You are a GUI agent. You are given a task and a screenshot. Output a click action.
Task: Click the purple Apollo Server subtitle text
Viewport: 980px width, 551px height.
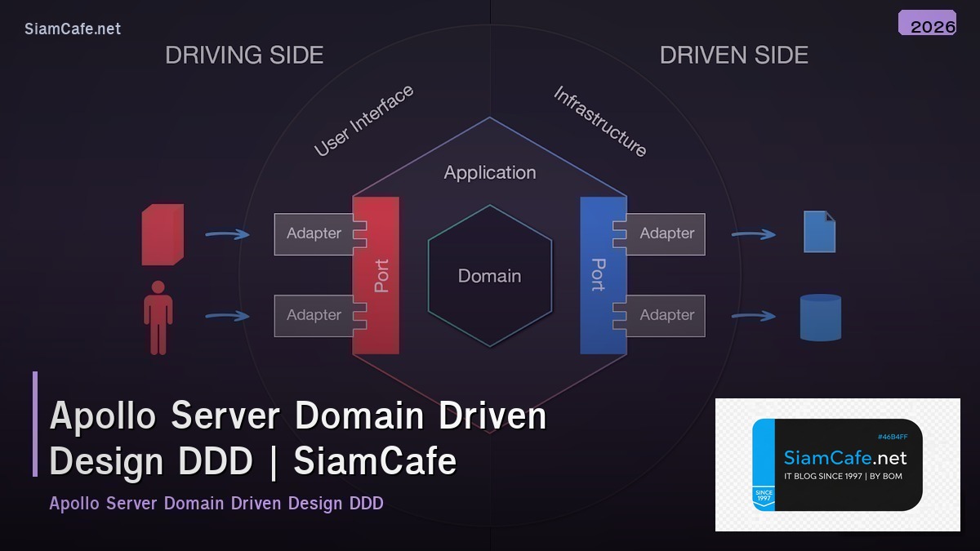click(216, 504)
